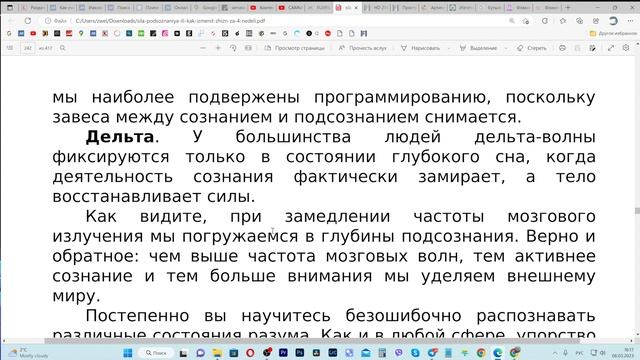This screenshot has width=640, height=360.
Task: Open the Google Maps bookmark icon
Action: (81, 33)
